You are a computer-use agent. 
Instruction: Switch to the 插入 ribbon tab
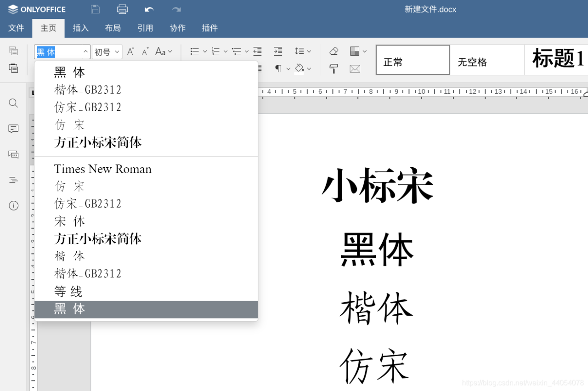click(81, 28)
